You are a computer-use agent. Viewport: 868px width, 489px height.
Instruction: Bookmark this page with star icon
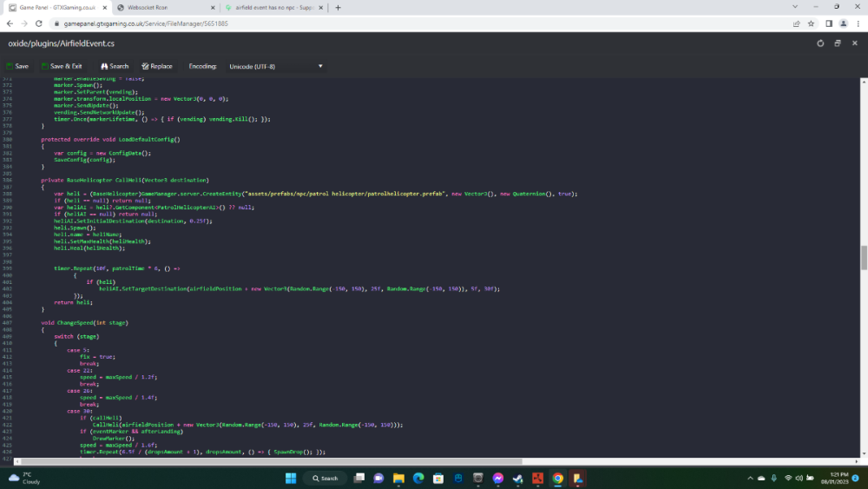[x=811, y=23]
